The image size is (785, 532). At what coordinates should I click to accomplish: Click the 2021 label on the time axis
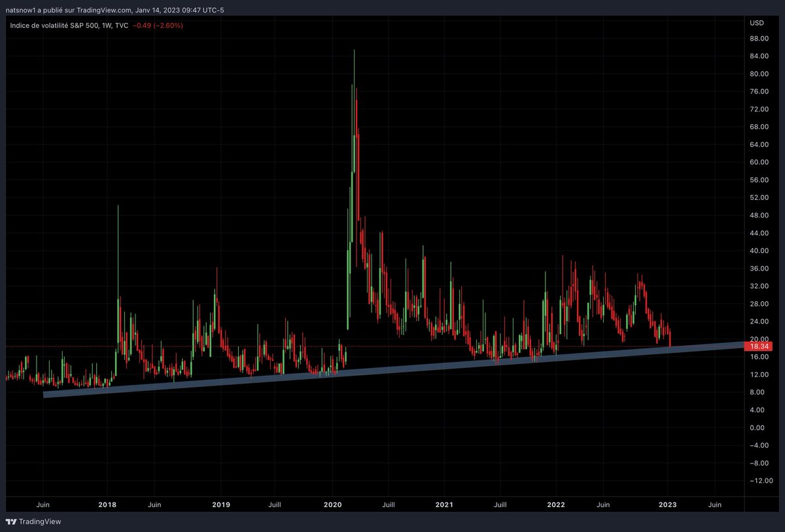(444, 505)
